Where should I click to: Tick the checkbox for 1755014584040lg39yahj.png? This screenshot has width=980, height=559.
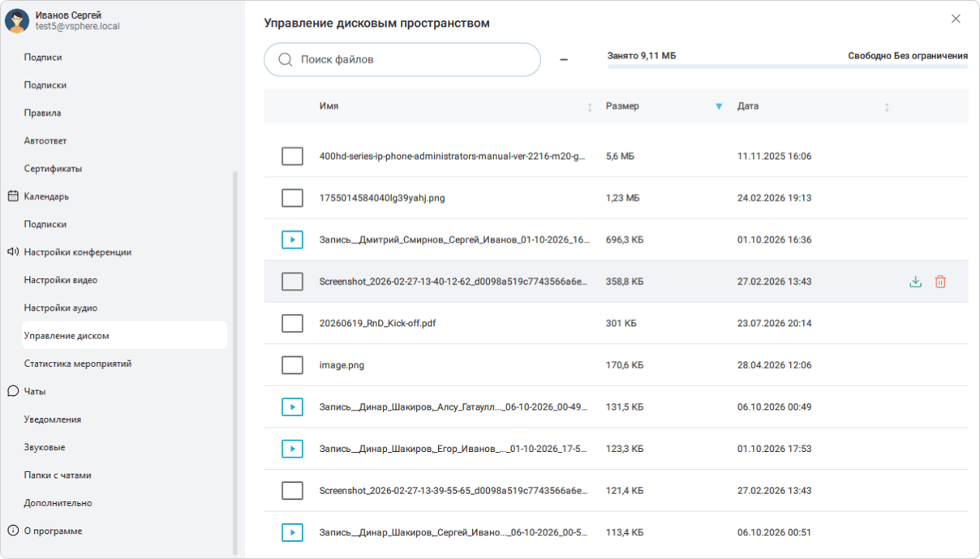292,197
